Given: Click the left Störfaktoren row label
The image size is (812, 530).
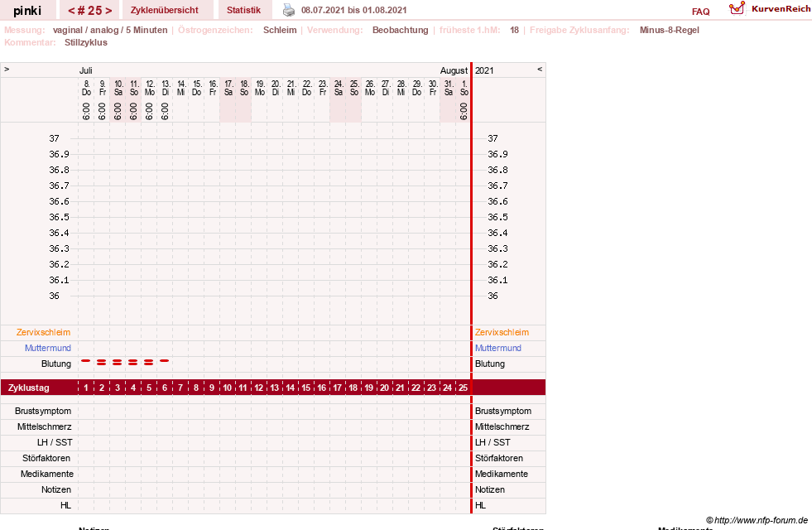Looking at the screenshot, I should pyautogui.click(x=46, y=458).
